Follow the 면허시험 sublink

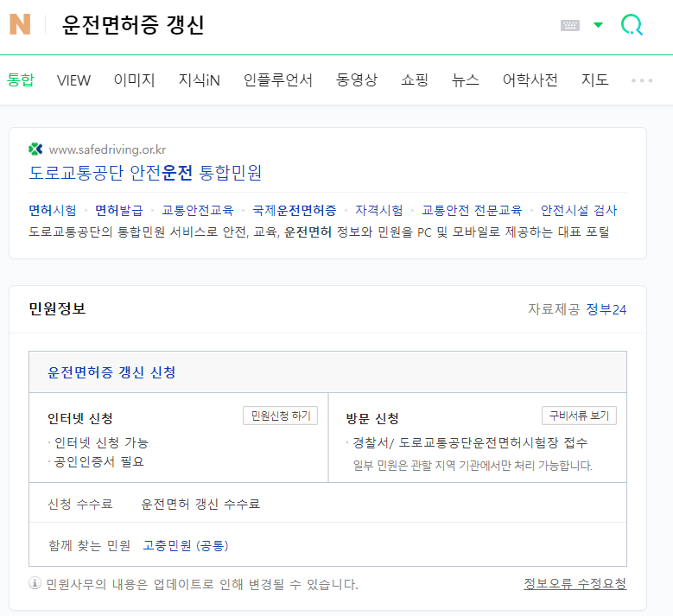[53, 210]
